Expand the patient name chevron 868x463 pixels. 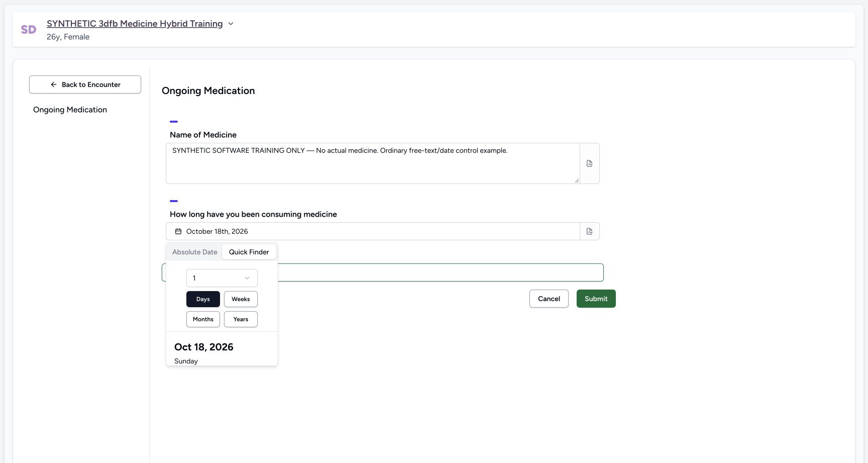[231, 24]
